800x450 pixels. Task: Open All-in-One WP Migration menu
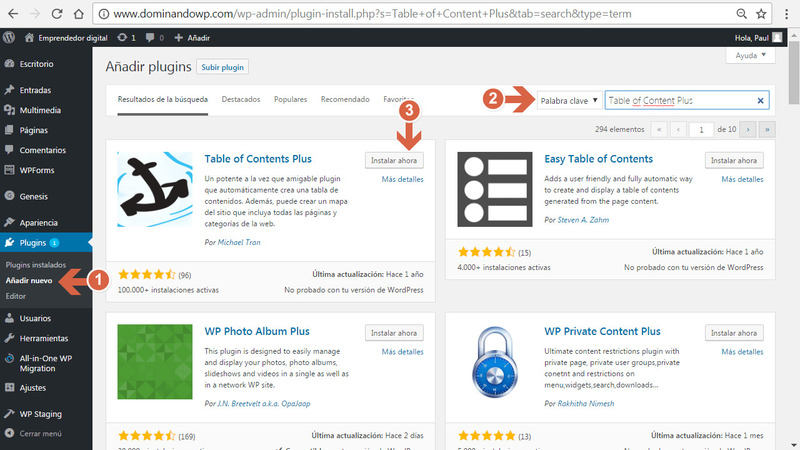click(46, 363)
